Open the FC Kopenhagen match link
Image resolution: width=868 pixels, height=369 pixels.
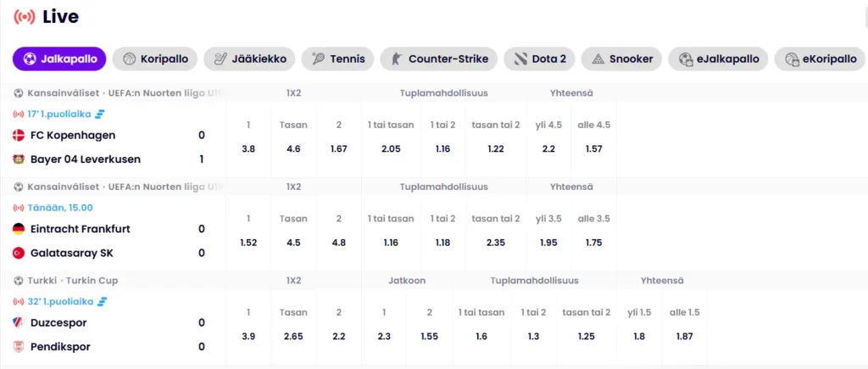(72, 135)
